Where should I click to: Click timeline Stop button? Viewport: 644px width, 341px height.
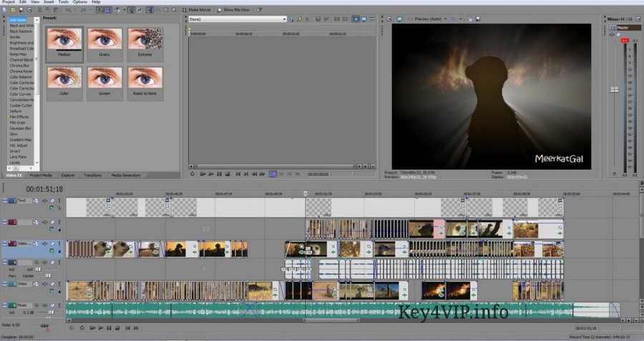tap(117, 328)
